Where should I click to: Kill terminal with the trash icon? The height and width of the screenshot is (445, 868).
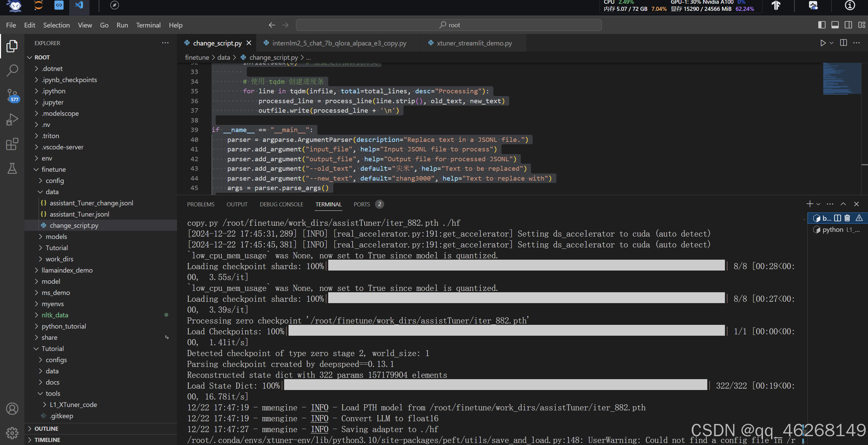point(847,218)
